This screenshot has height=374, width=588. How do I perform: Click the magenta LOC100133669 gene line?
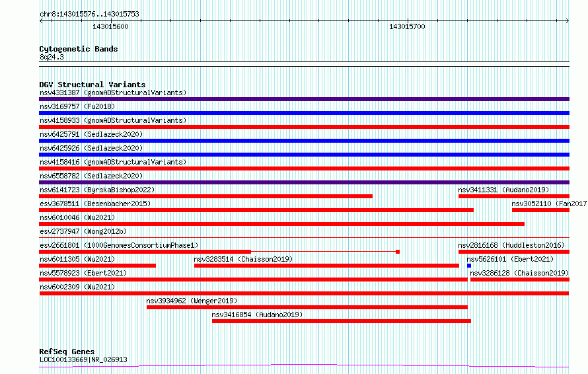point(304,366)
